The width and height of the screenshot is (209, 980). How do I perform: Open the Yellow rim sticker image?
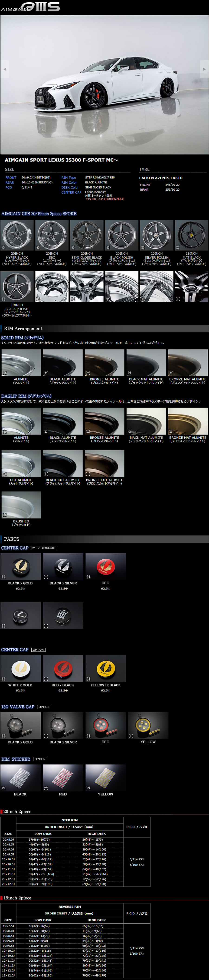(105, 778)
